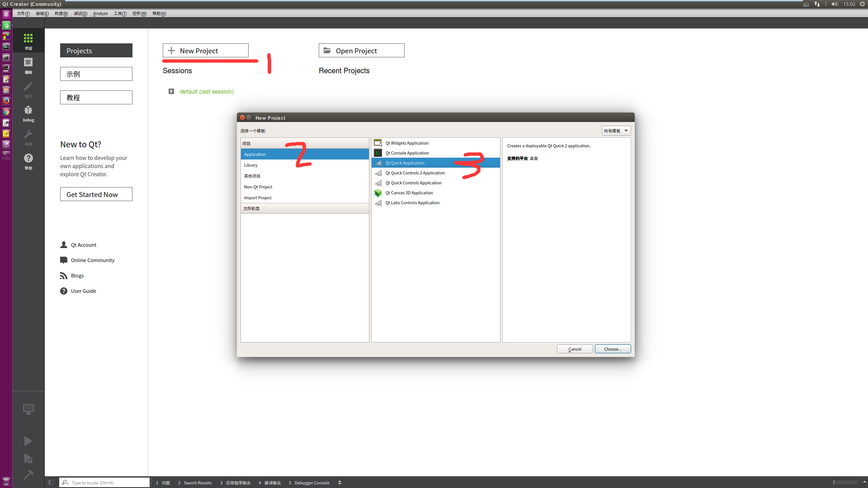Open the 2 Search Results pane
The image size is (868, 488).
pyautogui.click(x=195, y=483)
